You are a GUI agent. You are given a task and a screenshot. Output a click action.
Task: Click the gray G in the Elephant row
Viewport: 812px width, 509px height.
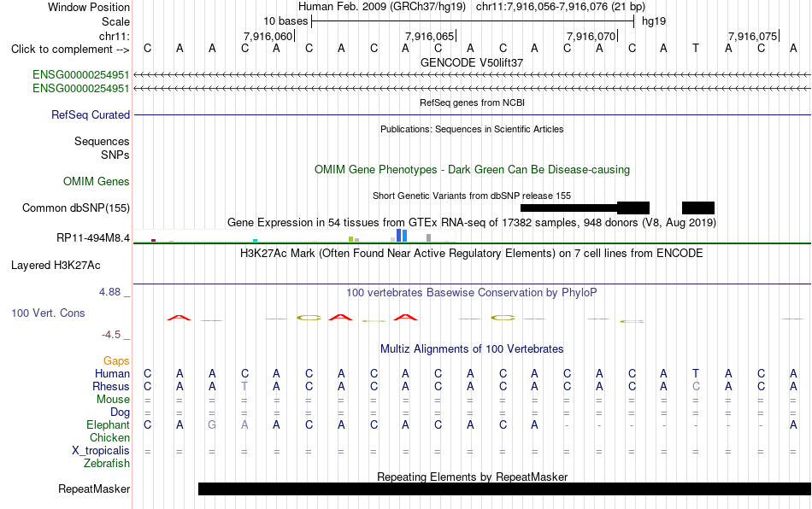pyautogui.click(x=212, y=424)
